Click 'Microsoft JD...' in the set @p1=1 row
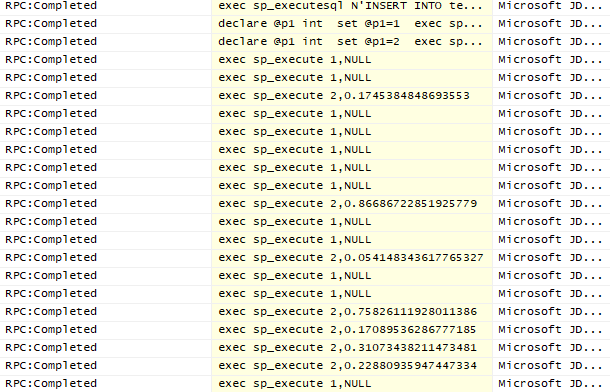The image size is (610, 392). [x=550, y=24]
